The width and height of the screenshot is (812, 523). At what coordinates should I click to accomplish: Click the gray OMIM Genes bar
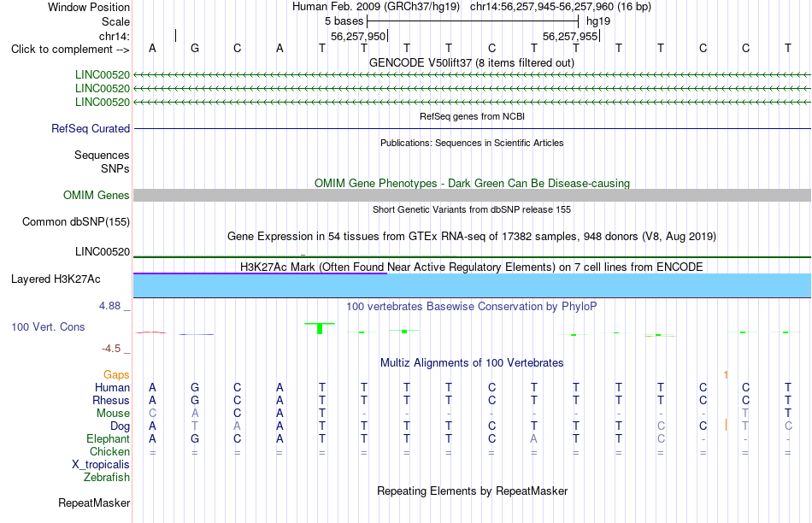pyautogui.click(x=473, y=195)
